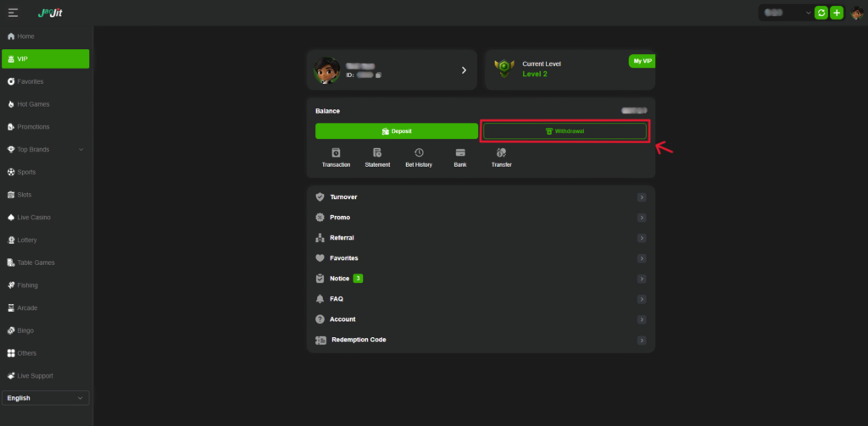This screenshot has height=426, width=868.
Task: Toggle the hamburger sidebar menu
Action: coord(14,13)
